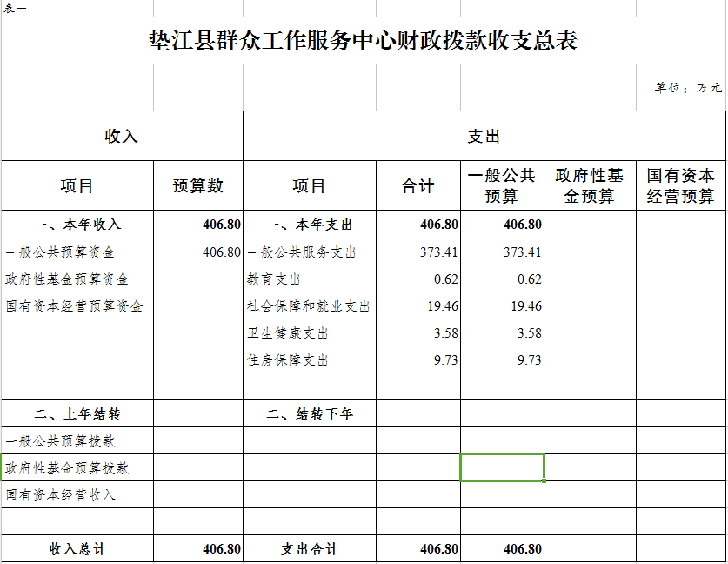Click the 项目 header under 支出

tap(310, 186)
